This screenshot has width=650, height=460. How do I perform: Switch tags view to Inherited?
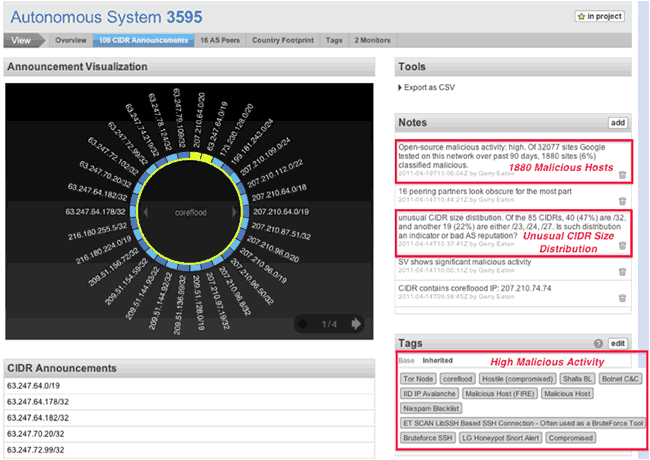[437, 360]
